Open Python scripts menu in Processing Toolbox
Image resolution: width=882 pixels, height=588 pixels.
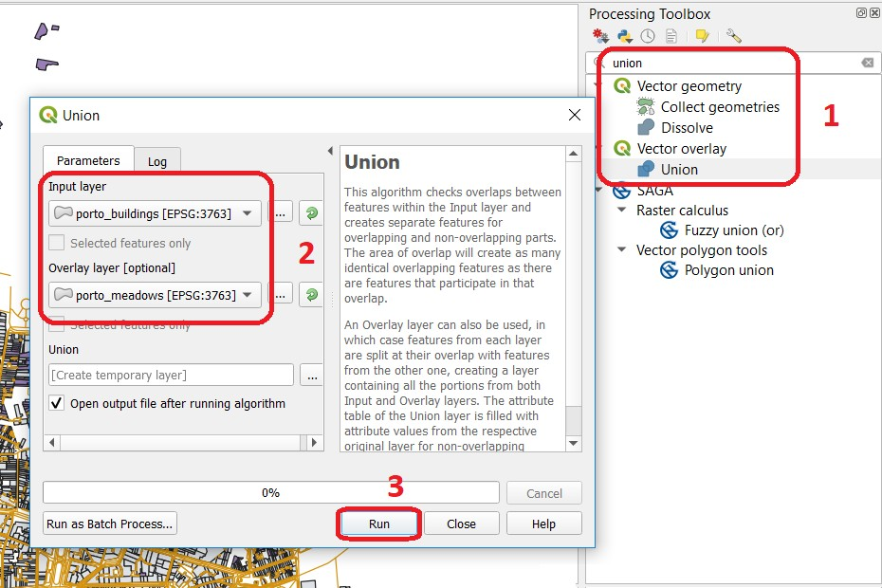coord(624,37)
